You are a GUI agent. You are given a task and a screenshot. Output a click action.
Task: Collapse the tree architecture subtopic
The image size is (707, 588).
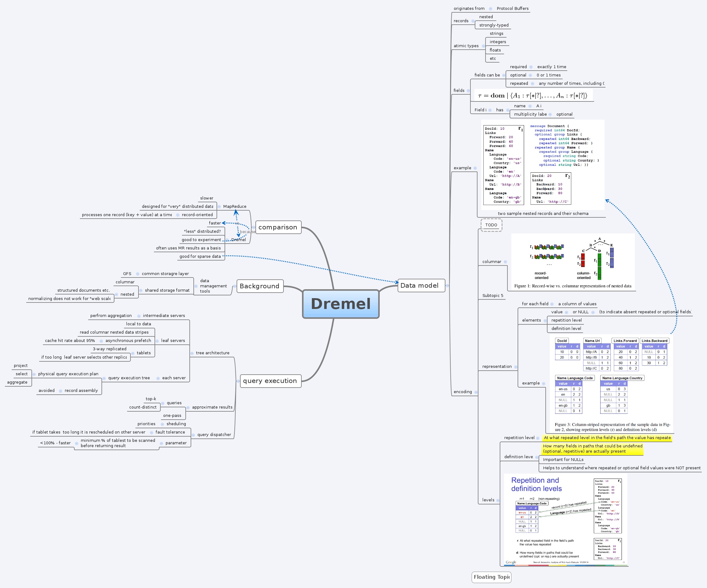(x=192, y=353)
